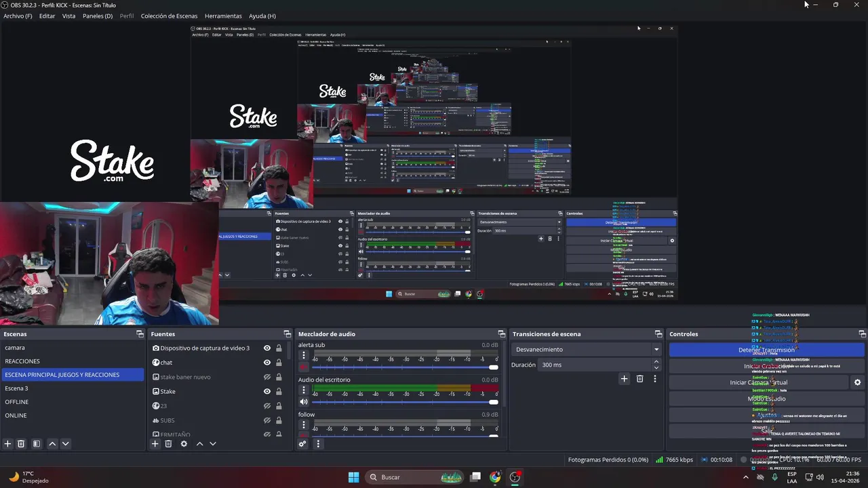This screenshot has width=868, height=488.
Task: Open Chrome from the taskbar
Action: click(495, 477)
